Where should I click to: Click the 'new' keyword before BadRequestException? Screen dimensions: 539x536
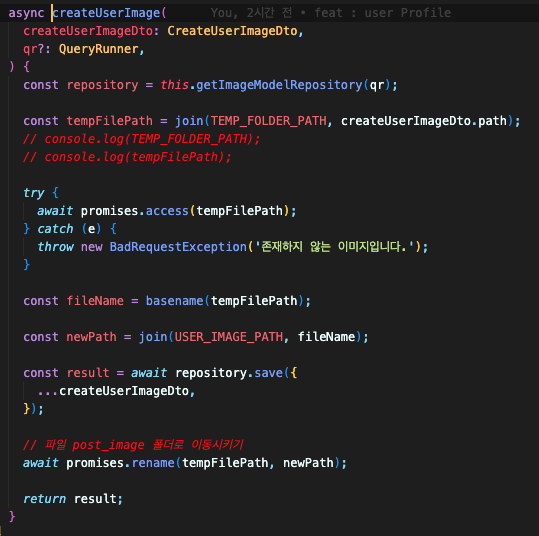(x=91, y=247)
